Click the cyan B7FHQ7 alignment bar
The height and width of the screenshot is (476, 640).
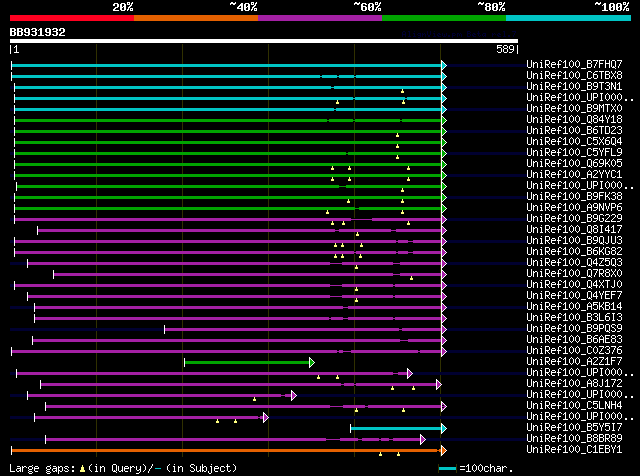(x=226, y=65)
